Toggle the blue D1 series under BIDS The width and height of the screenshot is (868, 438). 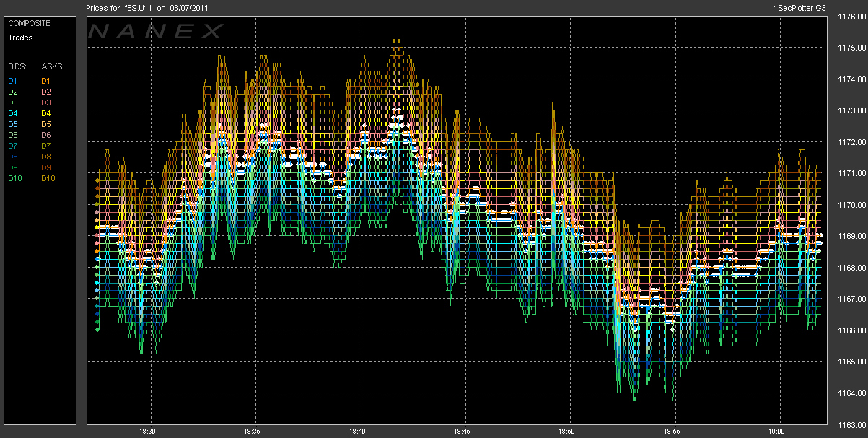[x=12, y=81]
